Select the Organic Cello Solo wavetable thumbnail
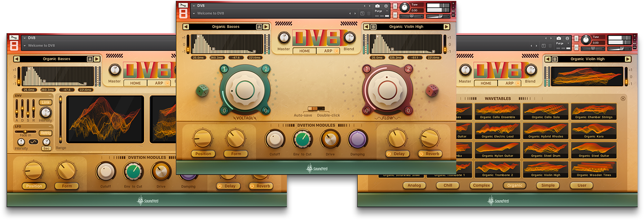The width and height of the screenshot is (644, 220). click(x=546, y=111)
